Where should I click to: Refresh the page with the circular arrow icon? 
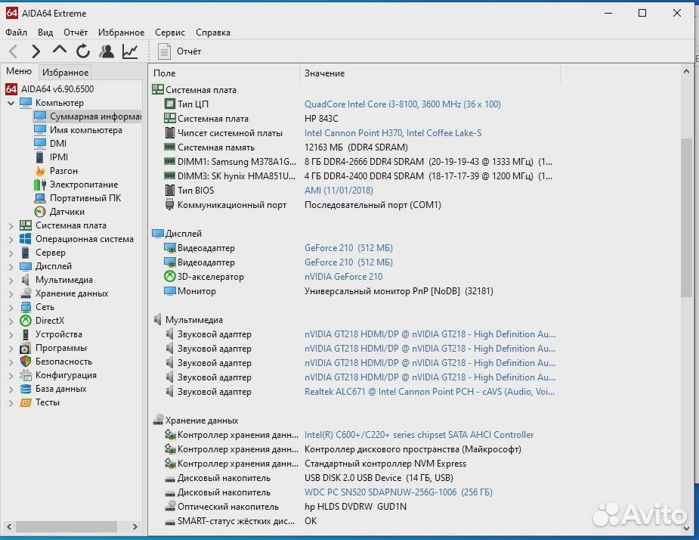click(83, 52)
